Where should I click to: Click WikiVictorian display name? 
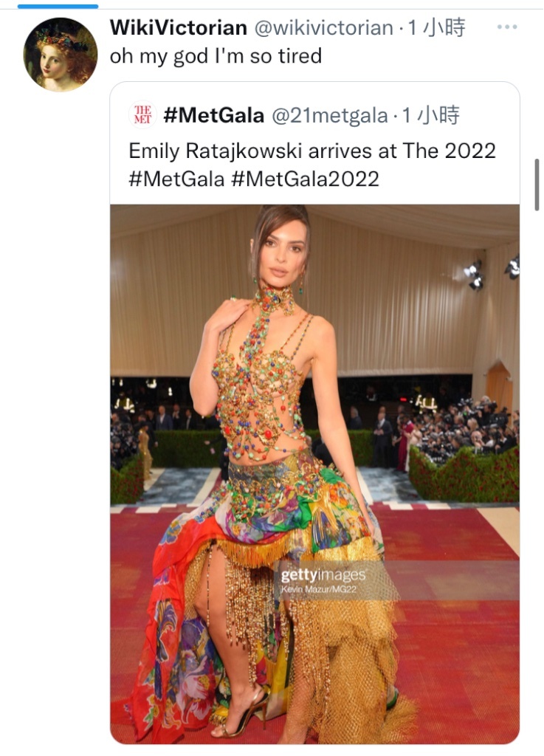pos(179,27)
